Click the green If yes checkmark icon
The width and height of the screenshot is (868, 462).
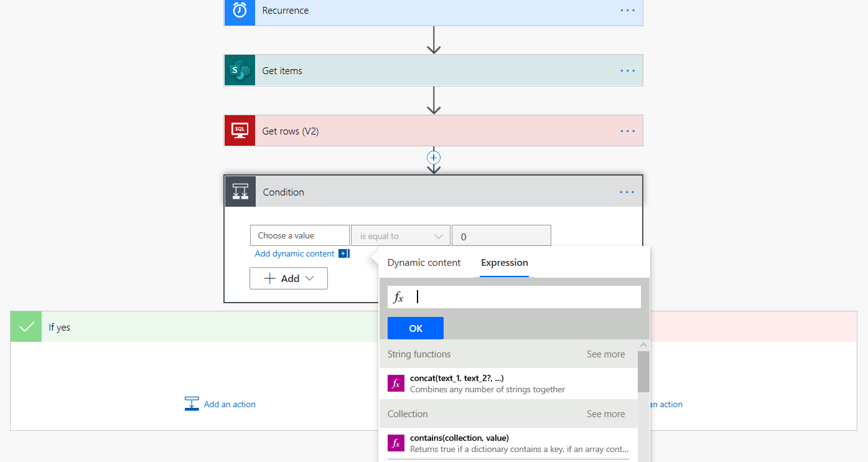[26, 326]
